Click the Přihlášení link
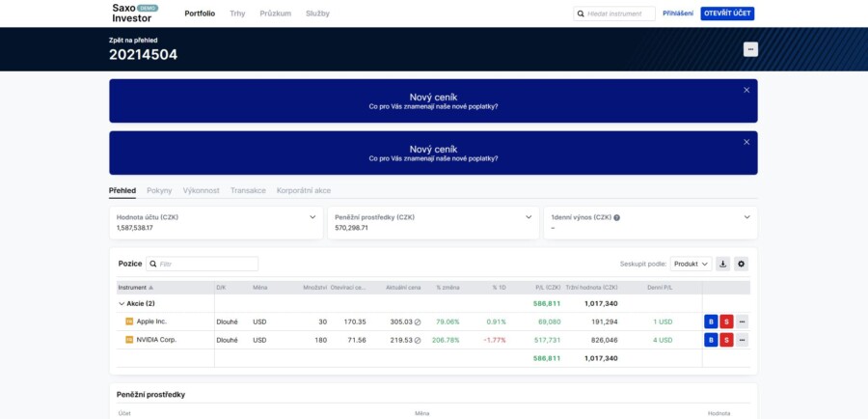868x419 pixels. pyautogui.click(x=678, y=14)
